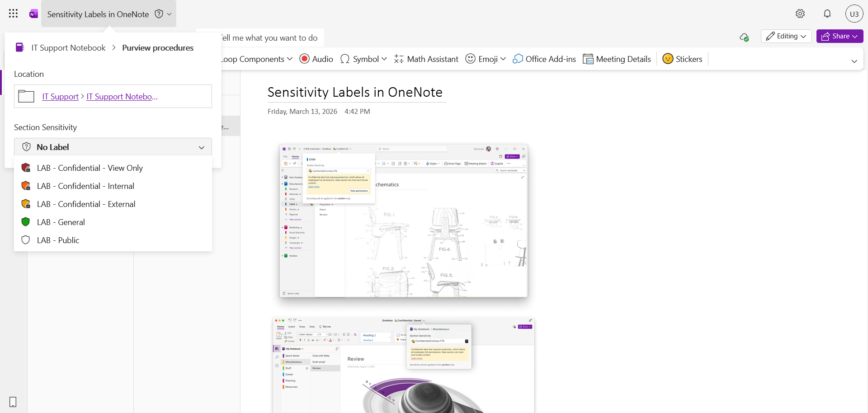This screenshot has height=413, width=868.
Task: Open Math Assistant
Action: 426,59
